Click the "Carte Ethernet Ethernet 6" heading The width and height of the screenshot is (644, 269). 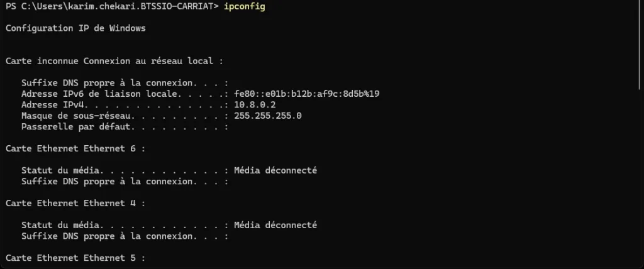pyautogui.click(x=75, y=149)
